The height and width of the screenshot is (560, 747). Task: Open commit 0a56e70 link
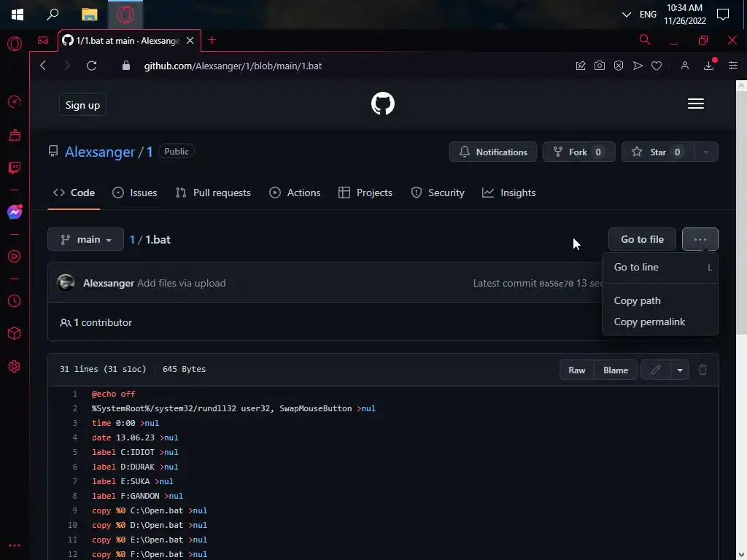pos(556,284)
